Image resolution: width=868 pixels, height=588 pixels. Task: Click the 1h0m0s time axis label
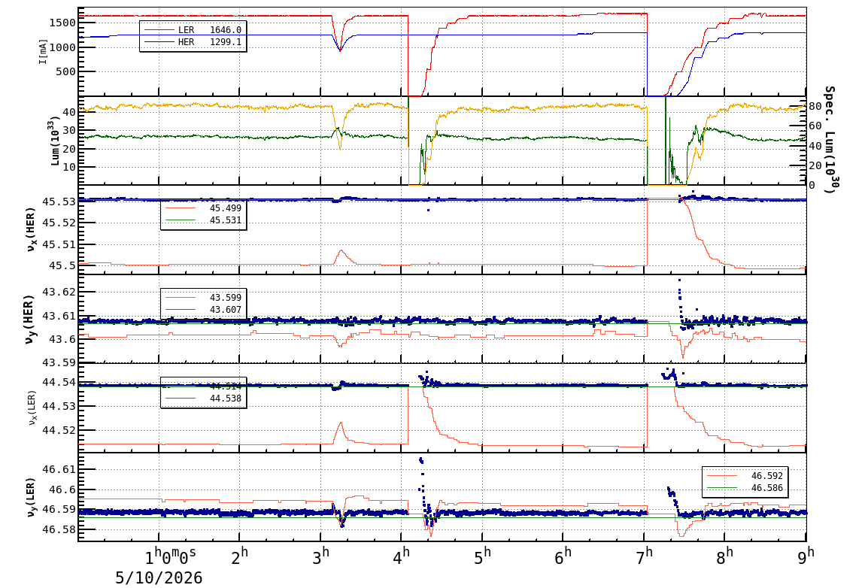point(171,556)
